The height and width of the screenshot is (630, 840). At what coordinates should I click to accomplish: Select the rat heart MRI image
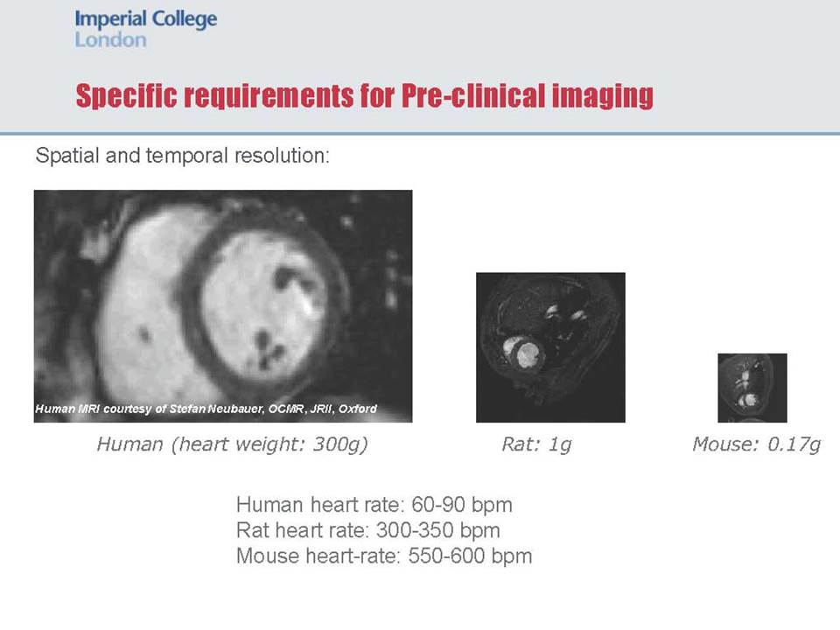[550, 347]
